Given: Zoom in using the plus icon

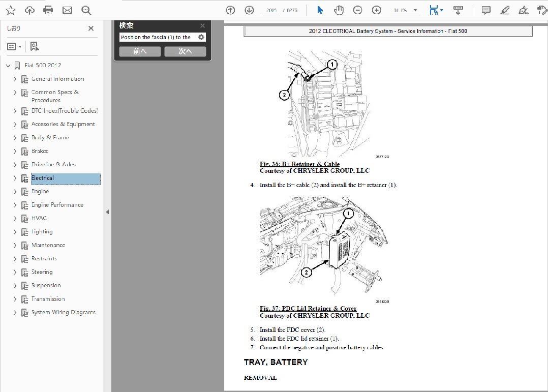Looking at the screenshot, I should coord(376,10).
